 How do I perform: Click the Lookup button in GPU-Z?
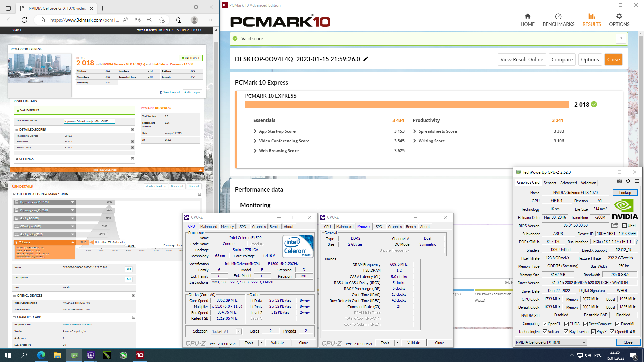coord(625,193)
